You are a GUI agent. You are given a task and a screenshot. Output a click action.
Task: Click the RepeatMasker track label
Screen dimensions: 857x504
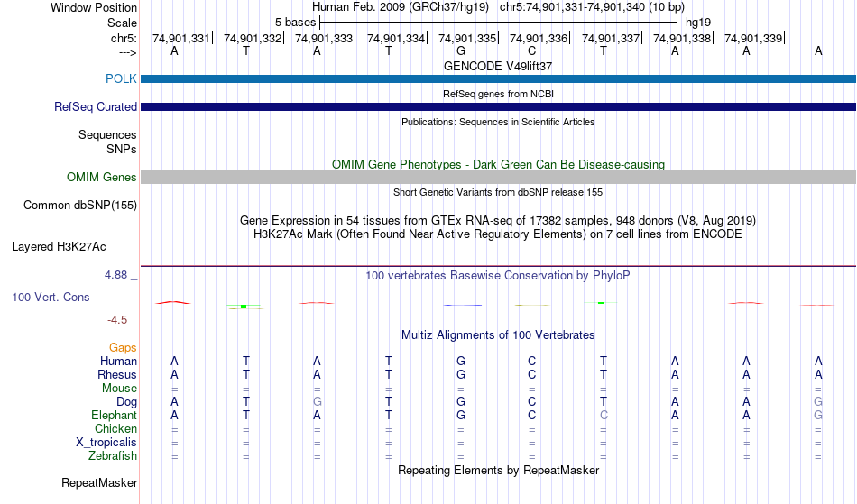pos(99,482)
